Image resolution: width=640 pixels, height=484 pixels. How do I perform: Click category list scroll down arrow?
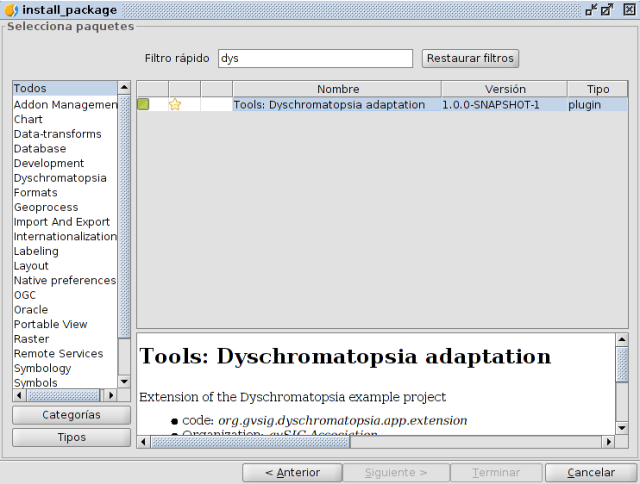click(x=124, y=382)
